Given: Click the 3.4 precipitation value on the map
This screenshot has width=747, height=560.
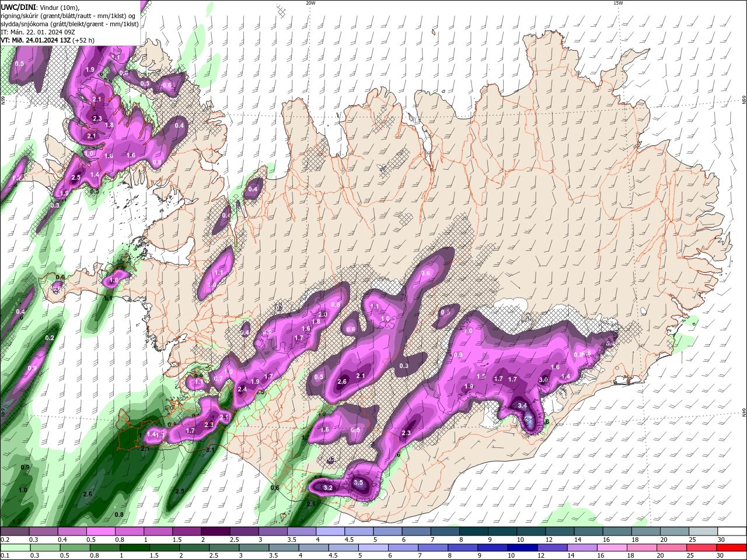Looking at the screenshot, I should [522, 406].
